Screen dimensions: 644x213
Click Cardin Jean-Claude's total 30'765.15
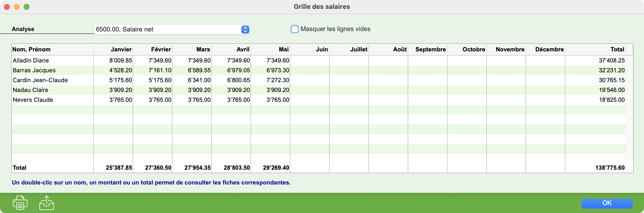[612, 80]
